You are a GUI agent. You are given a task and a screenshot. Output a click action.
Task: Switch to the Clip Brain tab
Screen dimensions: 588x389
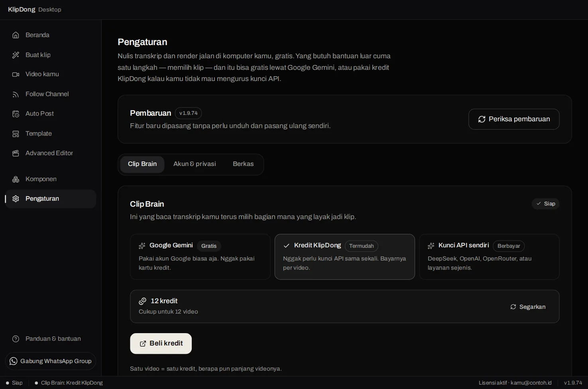[142, 164]
